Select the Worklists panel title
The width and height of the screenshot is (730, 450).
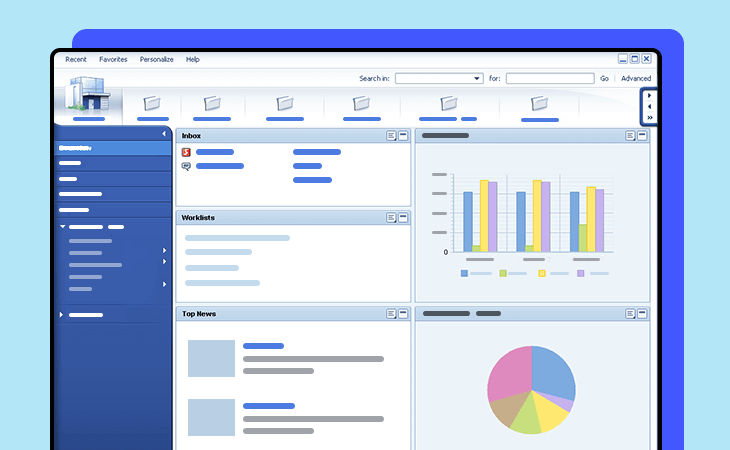[198, 218]
